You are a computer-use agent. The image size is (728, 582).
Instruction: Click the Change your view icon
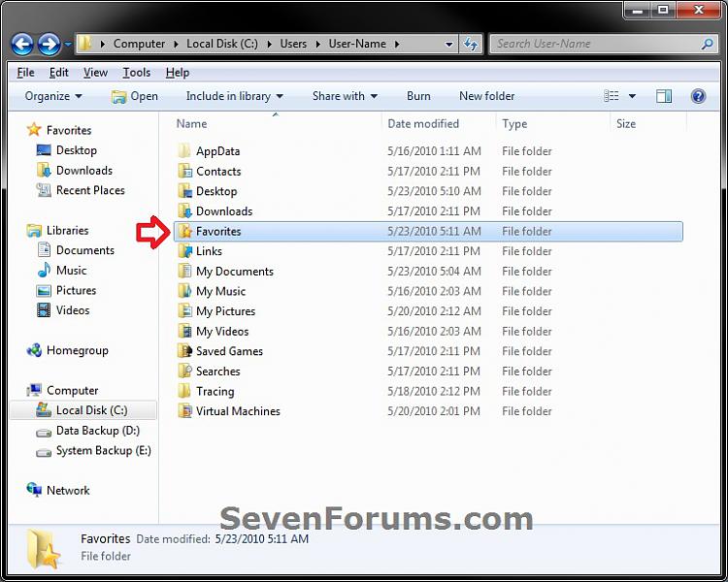coord(611,96)
